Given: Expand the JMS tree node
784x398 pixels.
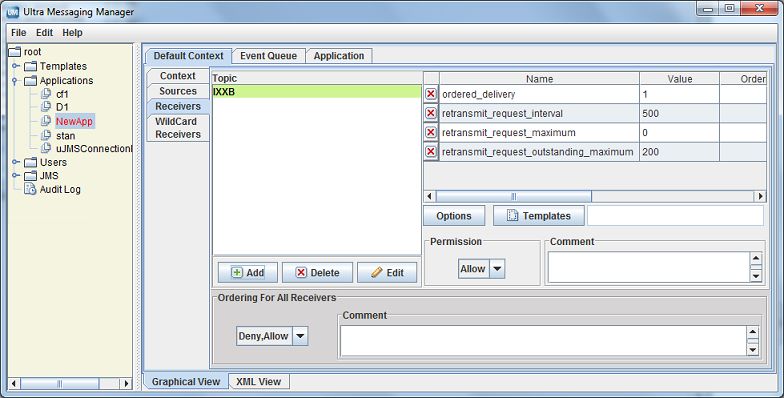Looking at the screenshot, I should coord(16,176).
